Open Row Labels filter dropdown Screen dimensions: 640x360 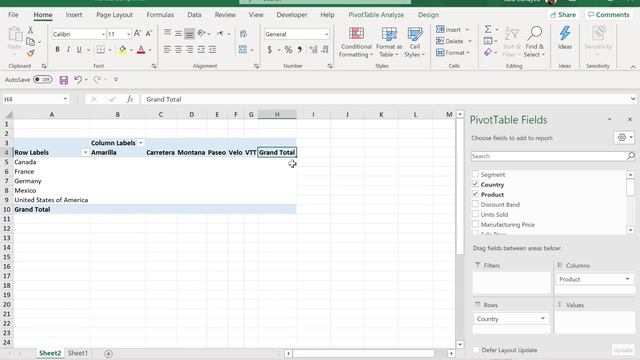coord(85,153)
